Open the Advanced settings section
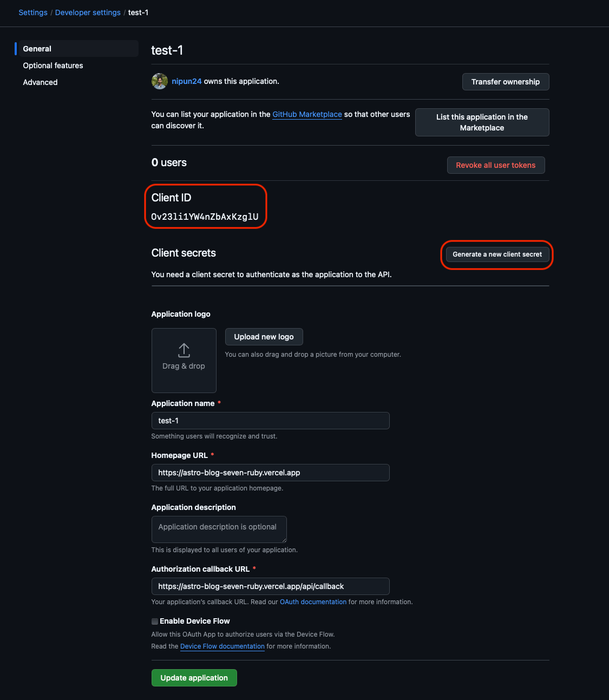 coord(40,82)
